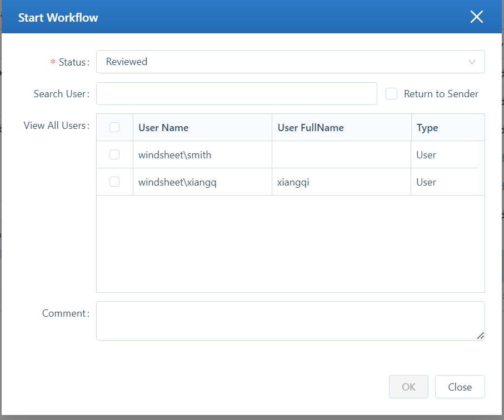Click the Type cell in smith's row

click(426, 155)
